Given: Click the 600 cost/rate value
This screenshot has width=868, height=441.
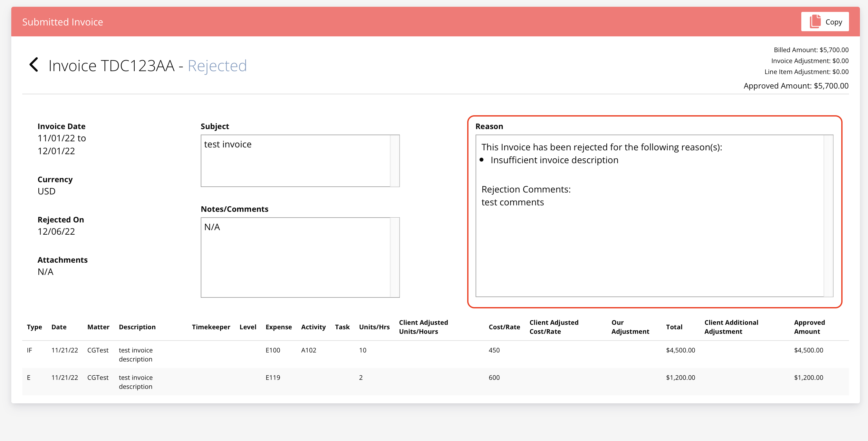Looking at the screenshot, I should pyautogui.click(x=494, y=377).
